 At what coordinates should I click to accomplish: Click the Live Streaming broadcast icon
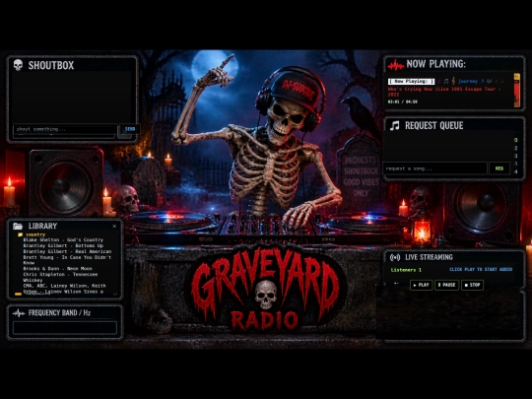[x=395, y=257]
